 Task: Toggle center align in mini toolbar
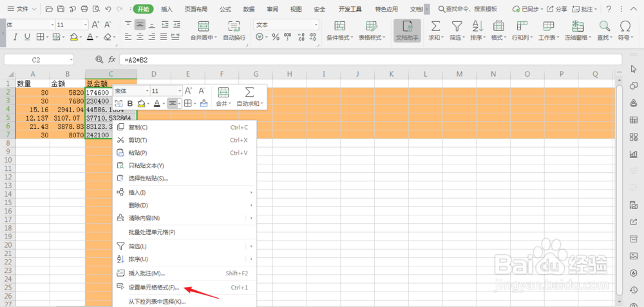click(x=173, y=104)
